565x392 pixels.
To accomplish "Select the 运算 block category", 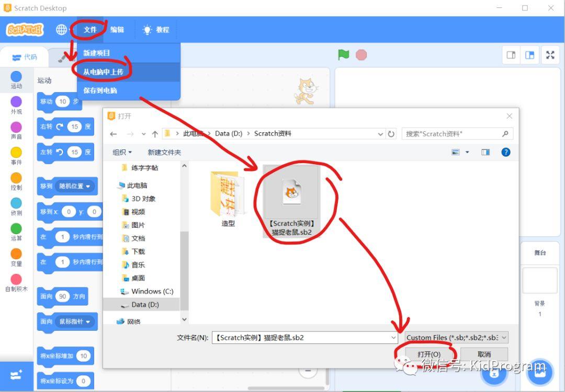I will coord(16,232).
